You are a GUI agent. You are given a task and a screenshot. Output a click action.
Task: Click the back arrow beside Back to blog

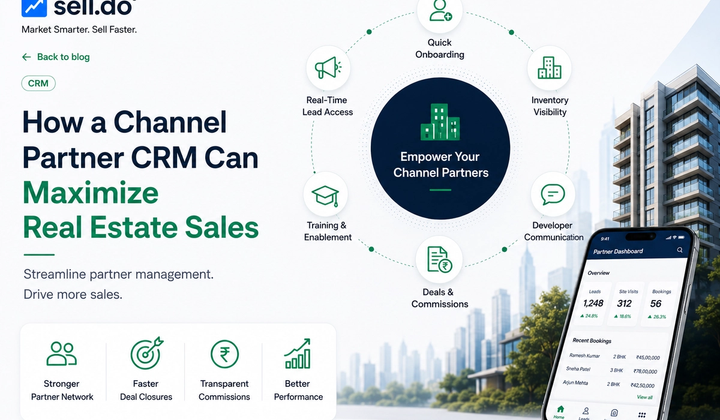point(26,57)
